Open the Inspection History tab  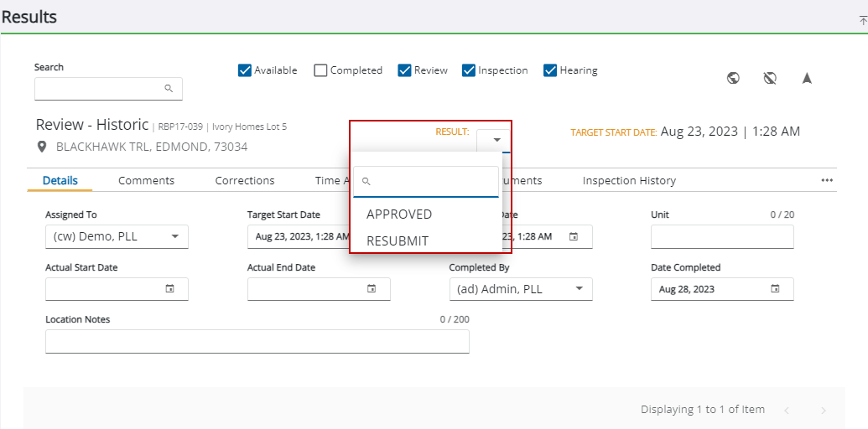coord(629,180)
